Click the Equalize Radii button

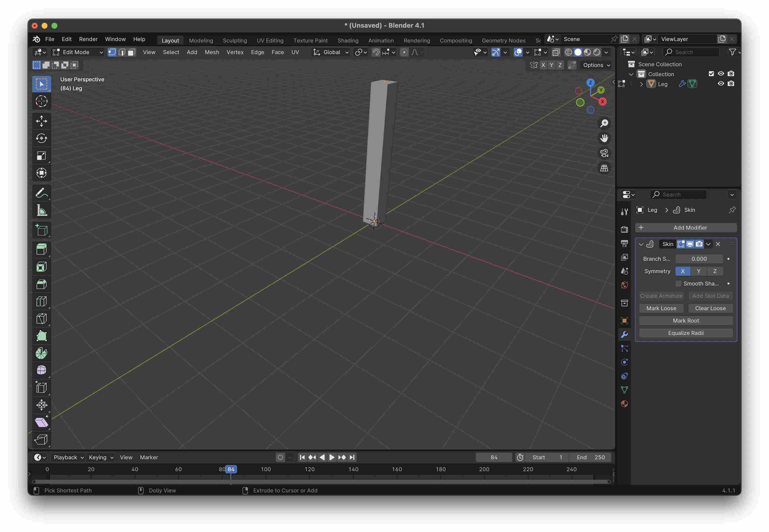(x=686, y=333)
